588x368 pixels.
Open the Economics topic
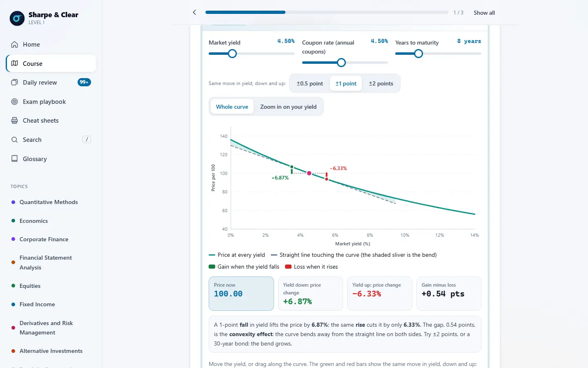[x=33, y=221]
